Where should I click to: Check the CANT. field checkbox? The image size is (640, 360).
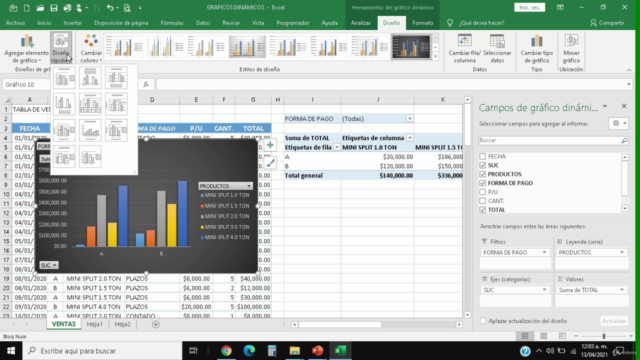point(482,201)
